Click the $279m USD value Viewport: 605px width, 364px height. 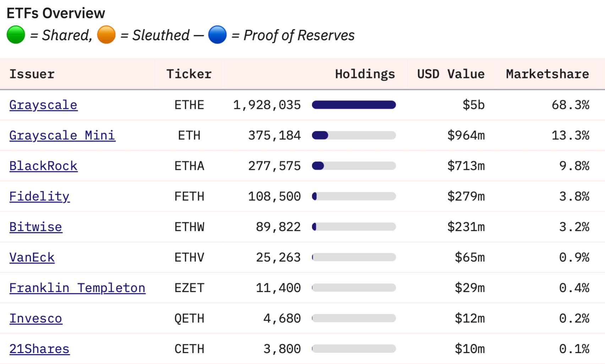click(x=466, y=197)
